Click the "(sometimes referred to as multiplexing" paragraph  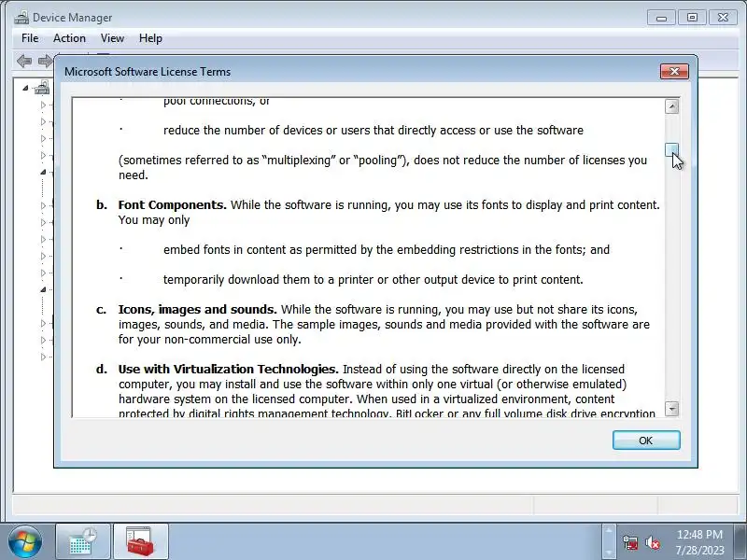383,168
